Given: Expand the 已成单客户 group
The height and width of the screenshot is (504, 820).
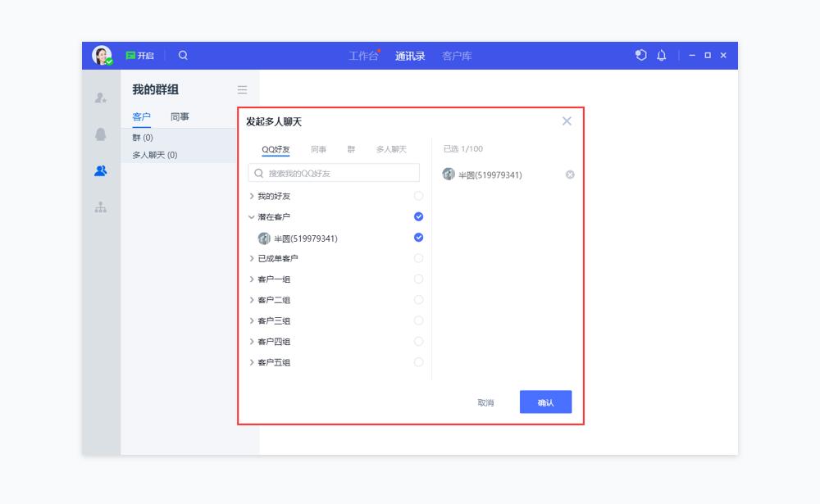Looking at the screenshot, I should pyautogui.click(x=253, y=258).
